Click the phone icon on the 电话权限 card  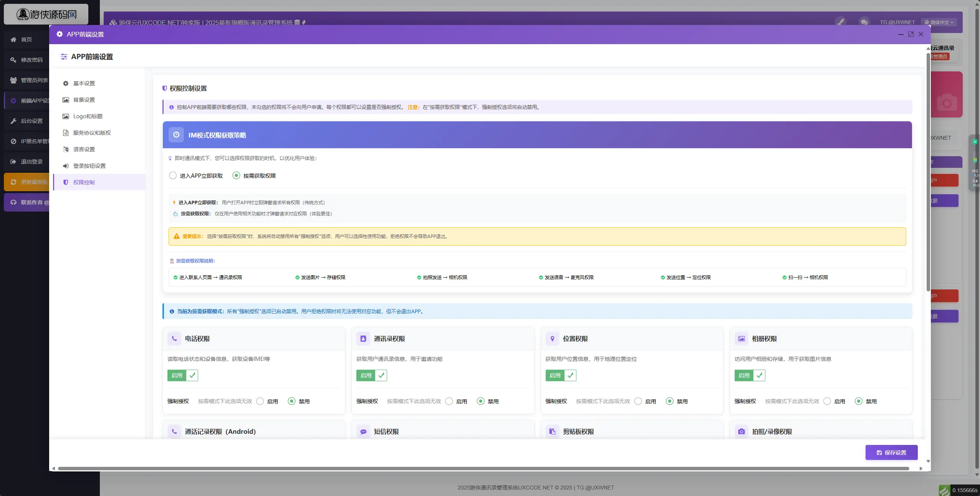(174, 339)
